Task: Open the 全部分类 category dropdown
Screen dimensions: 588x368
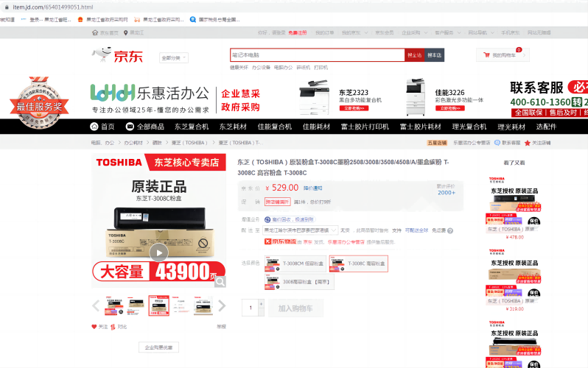Action: pos(174,57)
